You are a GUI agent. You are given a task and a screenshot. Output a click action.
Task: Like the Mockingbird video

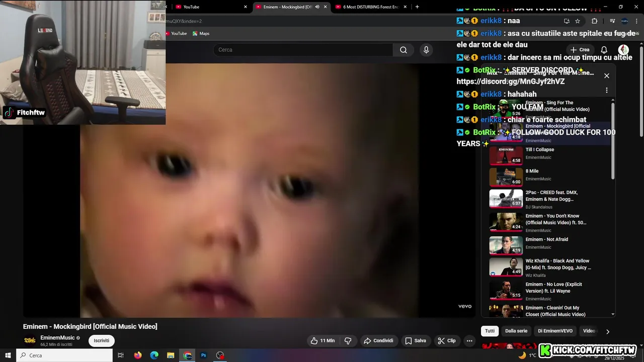[323, 340]
